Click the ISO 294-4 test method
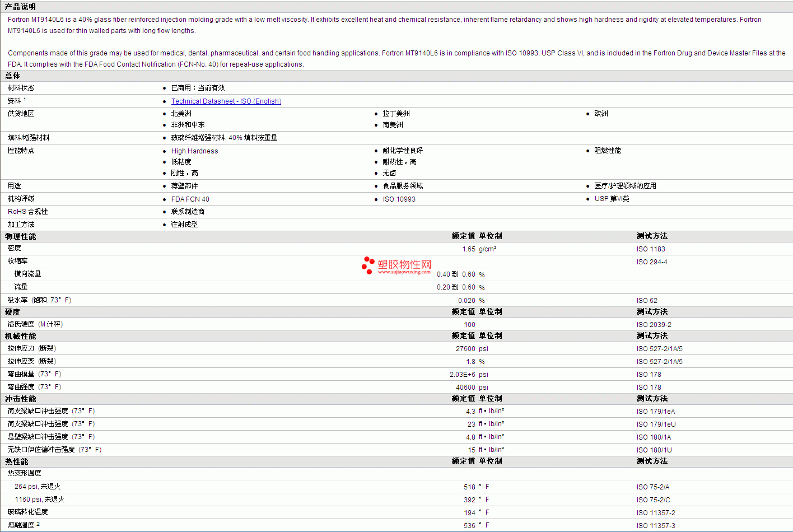Viewport: 793px width, 532px height. click(x=652, y=262)
